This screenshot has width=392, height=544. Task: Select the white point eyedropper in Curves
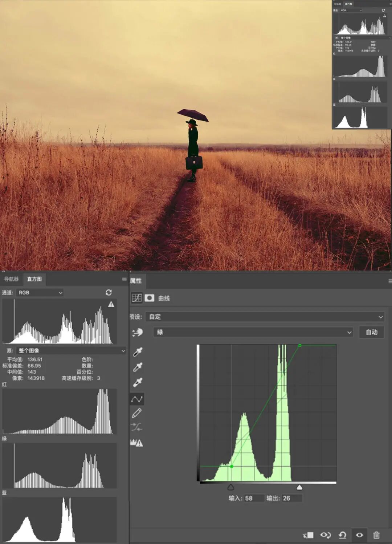pos(138,382)
